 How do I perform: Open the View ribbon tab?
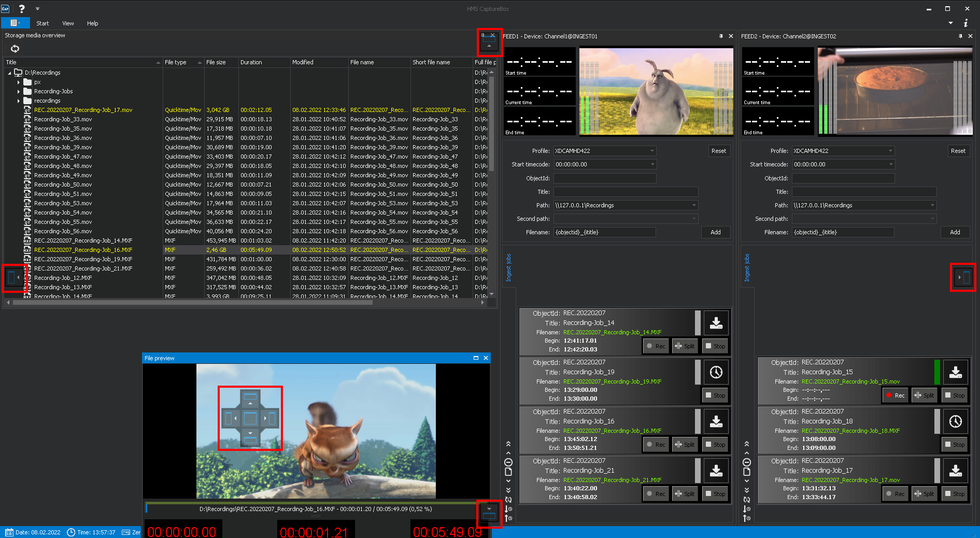[68, 23]
